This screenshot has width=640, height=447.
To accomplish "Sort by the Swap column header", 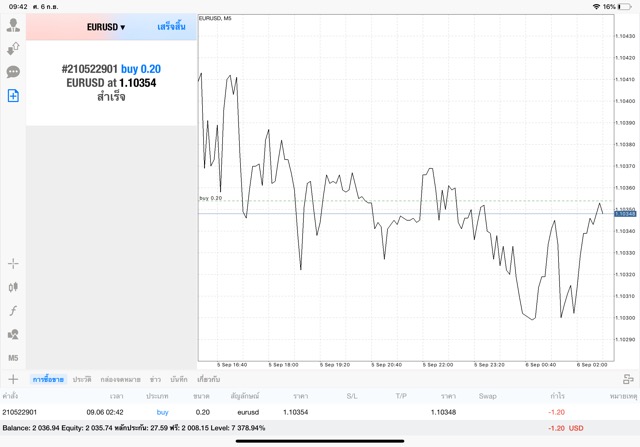I will coord(487,396).
